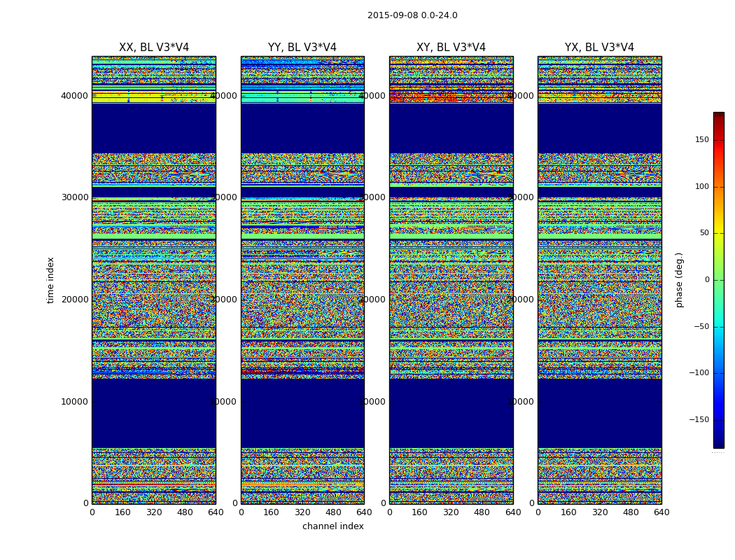The image size is (735, 560).
Task: Click XX panel's y-axis tick "20000"
Action: pos(74,300)
